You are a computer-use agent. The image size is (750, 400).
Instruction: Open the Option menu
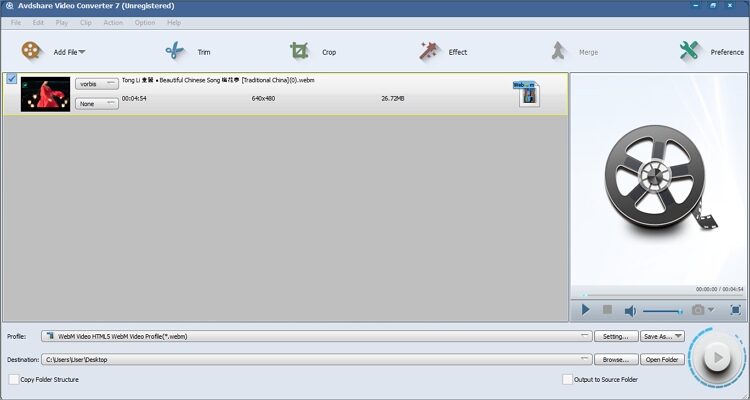pos(145,22)
